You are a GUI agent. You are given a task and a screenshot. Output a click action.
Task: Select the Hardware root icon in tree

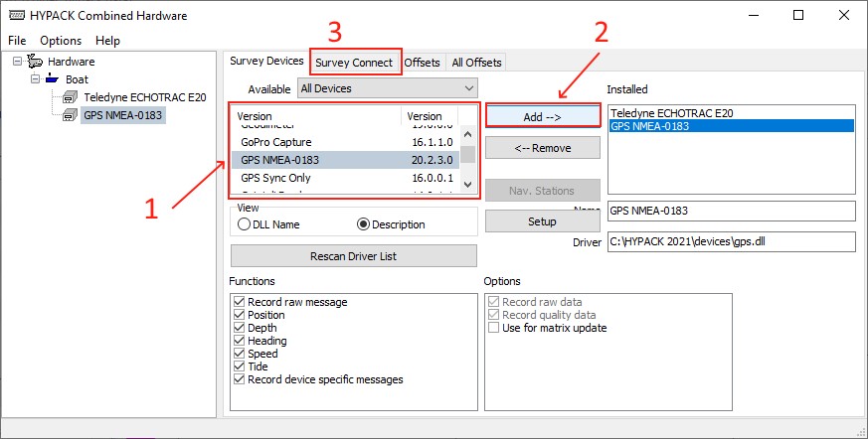point(35,61)
